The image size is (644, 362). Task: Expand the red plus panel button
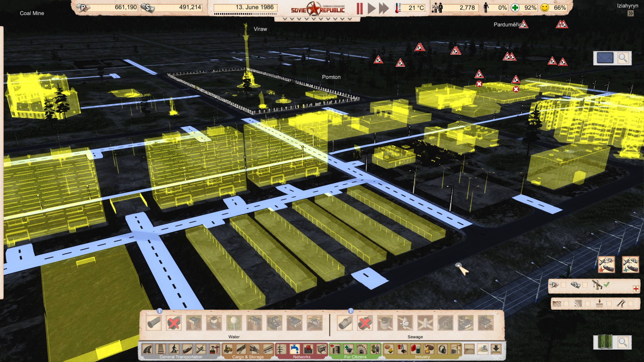[x=636, y=289]
